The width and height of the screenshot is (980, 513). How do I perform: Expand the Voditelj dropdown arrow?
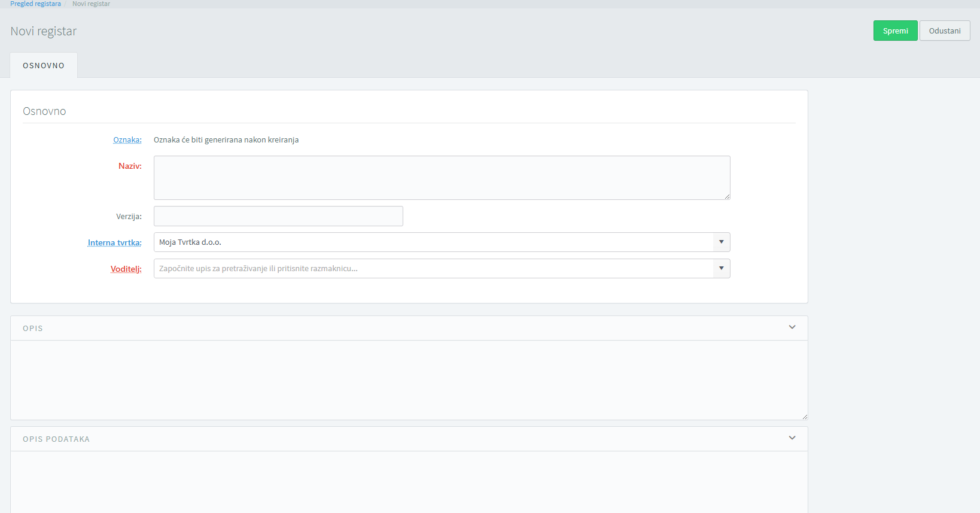pyautogui.click(x=721, y=269)
